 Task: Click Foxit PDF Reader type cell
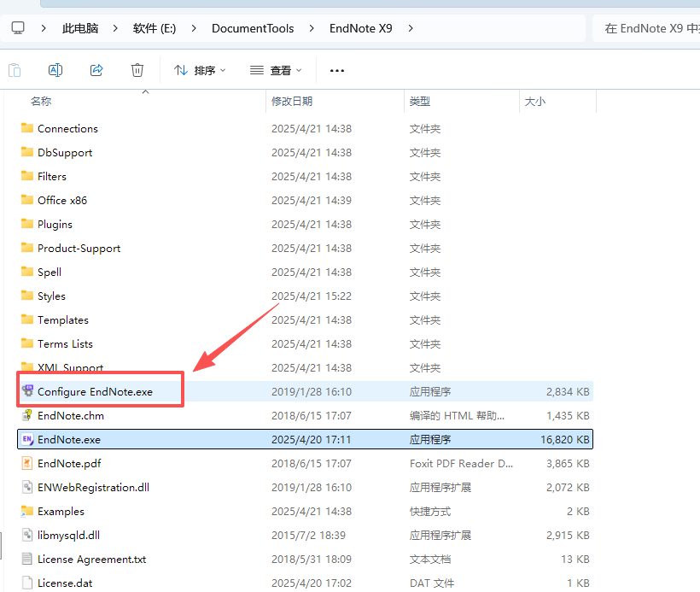pos(461,464)
